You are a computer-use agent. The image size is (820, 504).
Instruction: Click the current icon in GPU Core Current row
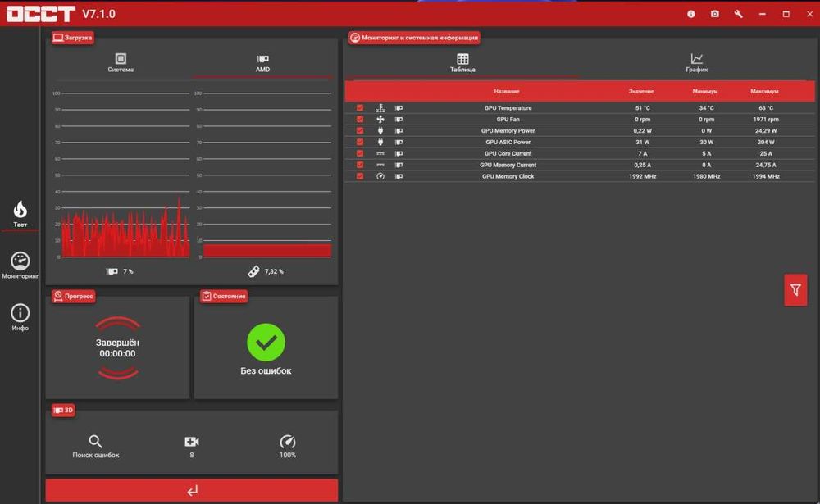[x=380, y=154]
